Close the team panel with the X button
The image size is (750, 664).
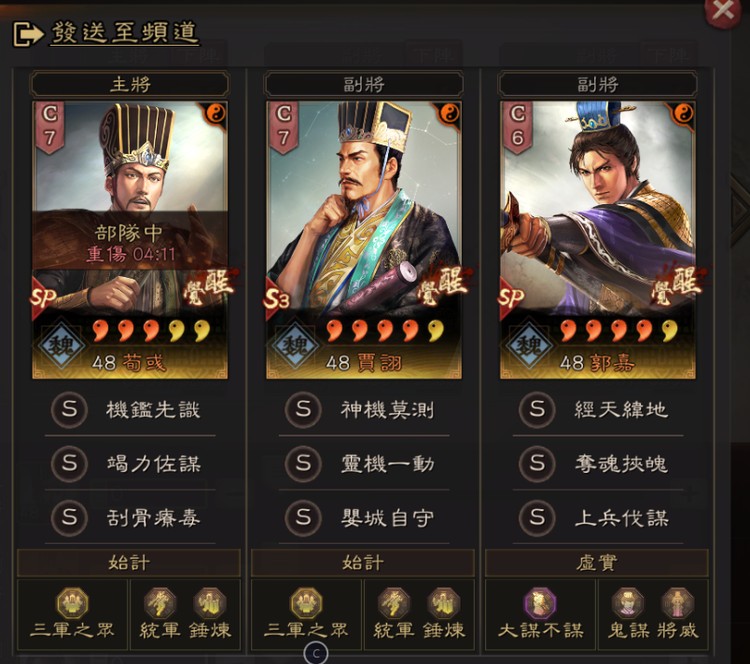pyautogui.click(x=722, y=11)
